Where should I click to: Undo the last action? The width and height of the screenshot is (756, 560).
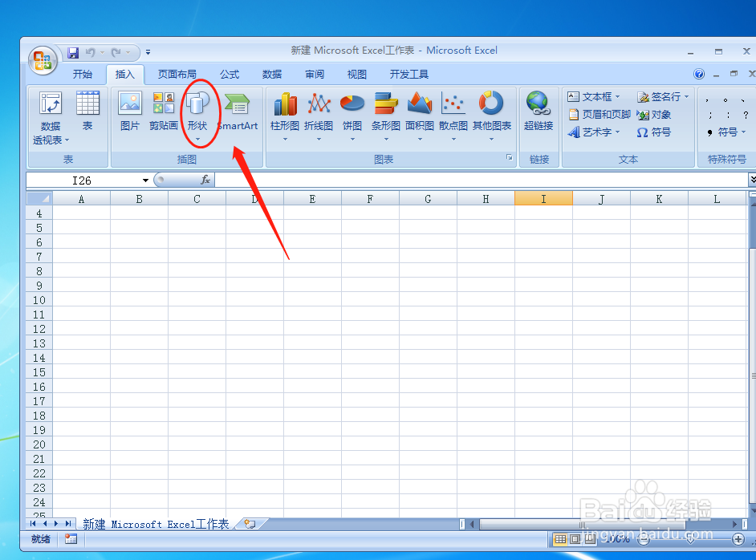(x=90, y=52)
